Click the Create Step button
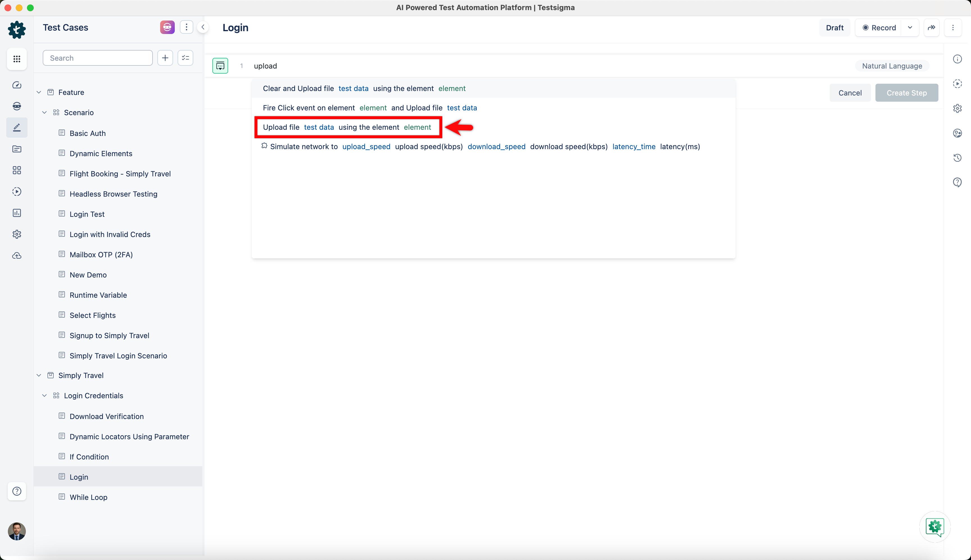The height and width of the screenshot is (560, 971). coord(906,93)
